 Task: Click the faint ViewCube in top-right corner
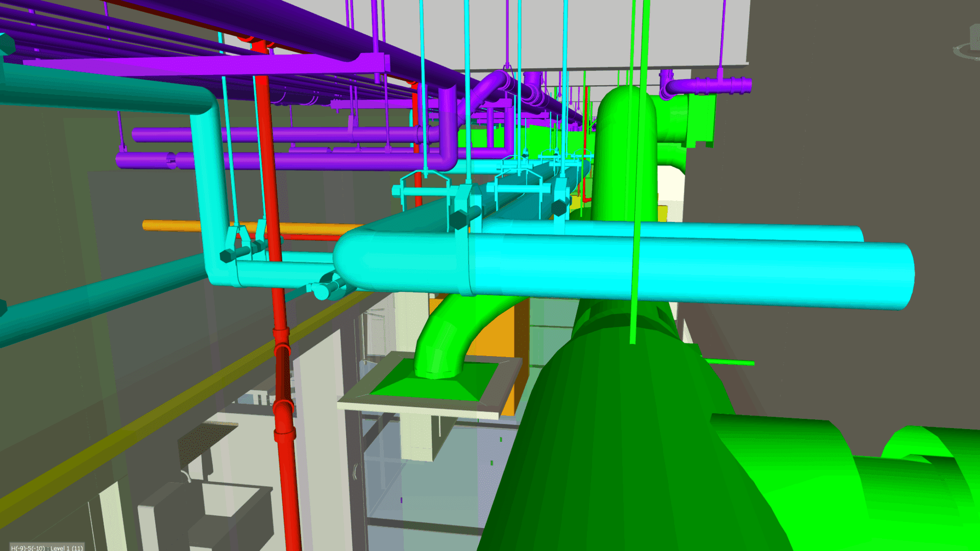[x=974, y=37]
